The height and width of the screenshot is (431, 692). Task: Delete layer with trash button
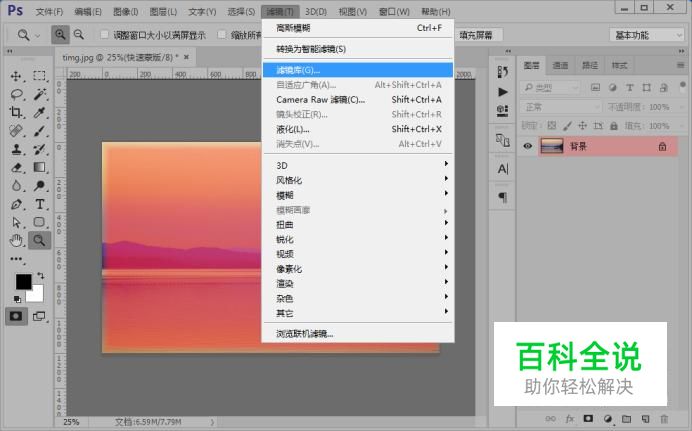point(663,418)
